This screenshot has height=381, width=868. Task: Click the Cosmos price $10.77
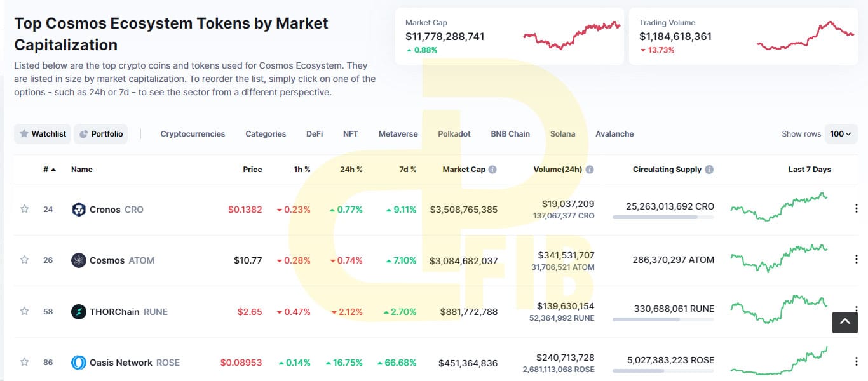(248, 260)
